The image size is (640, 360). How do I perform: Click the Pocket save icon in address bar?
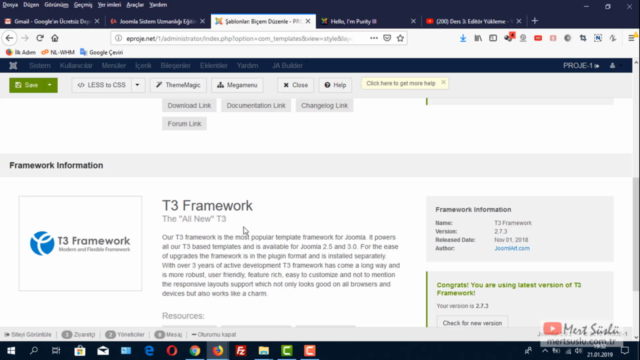387,38
